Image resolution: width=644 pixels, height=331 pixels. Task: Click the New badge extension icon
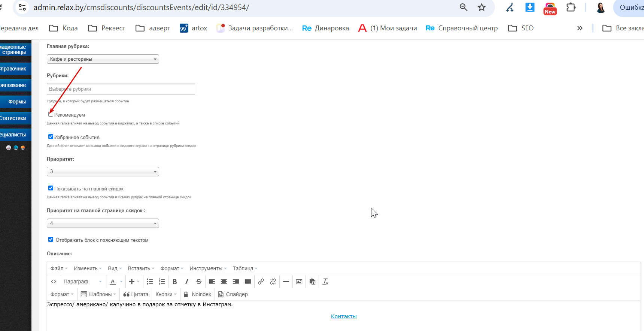coord(550,8)
